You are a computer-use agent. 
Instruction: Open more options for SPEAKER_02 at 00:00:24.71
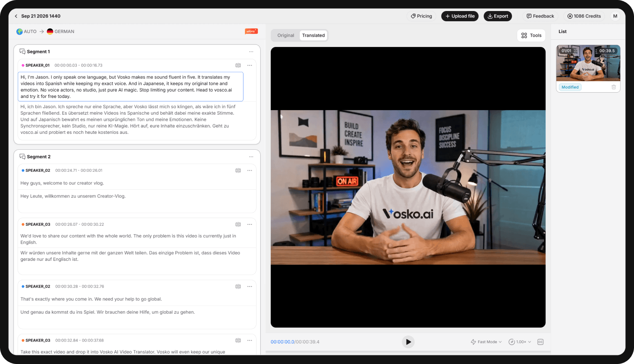[250, 171]
